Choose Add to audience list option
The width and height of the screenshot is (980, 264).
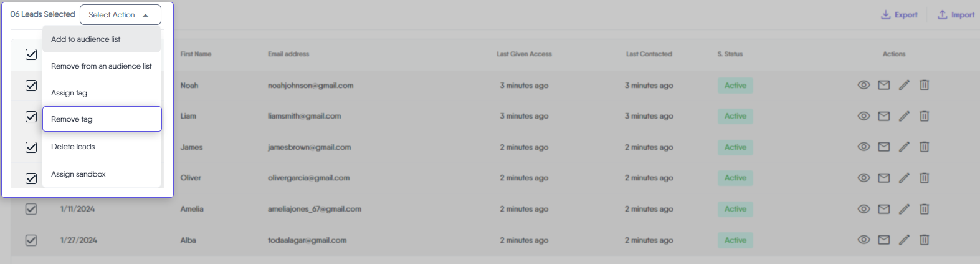point(86,39)
